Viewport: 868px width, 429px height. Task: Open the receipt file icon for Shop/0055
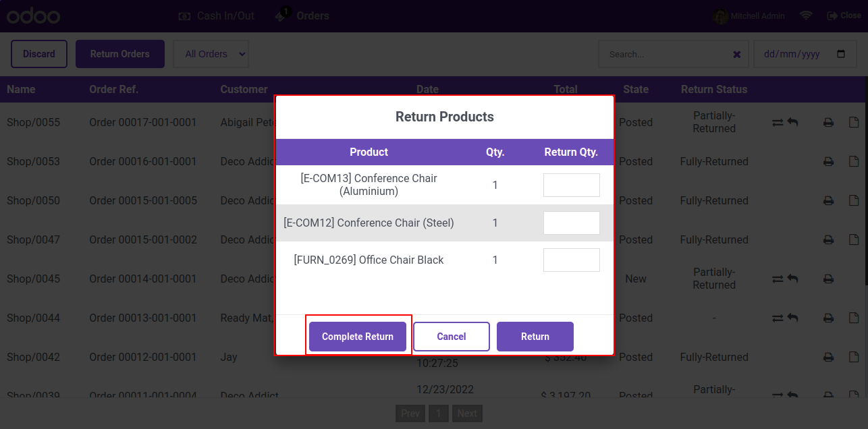coord(854,123)
